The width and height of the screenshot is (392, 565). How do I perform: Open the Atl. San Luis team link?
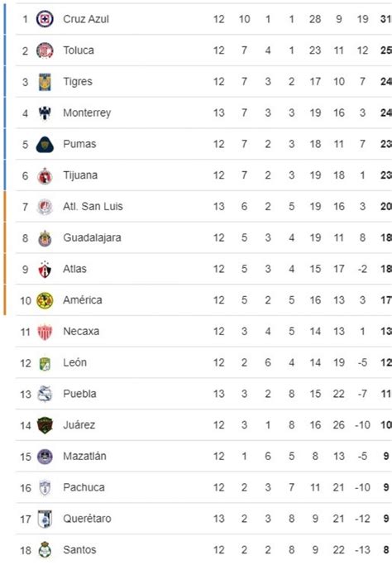point(93,207)
